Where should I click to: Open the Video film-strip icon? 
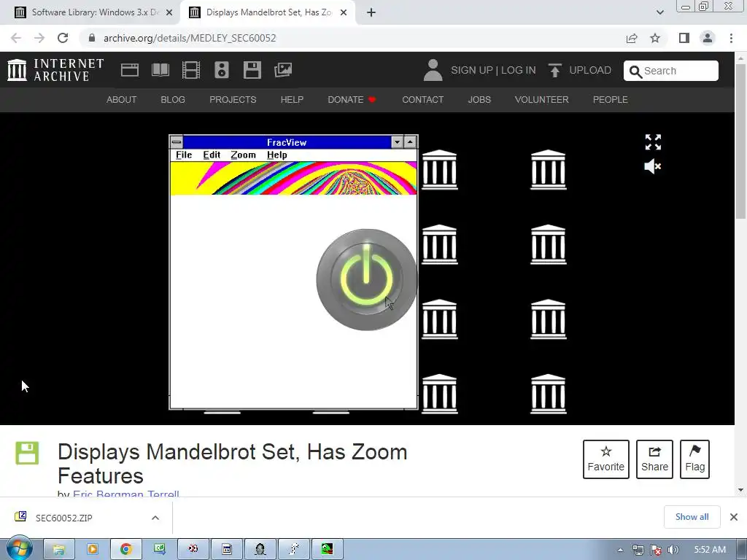[x=191, y=70]
